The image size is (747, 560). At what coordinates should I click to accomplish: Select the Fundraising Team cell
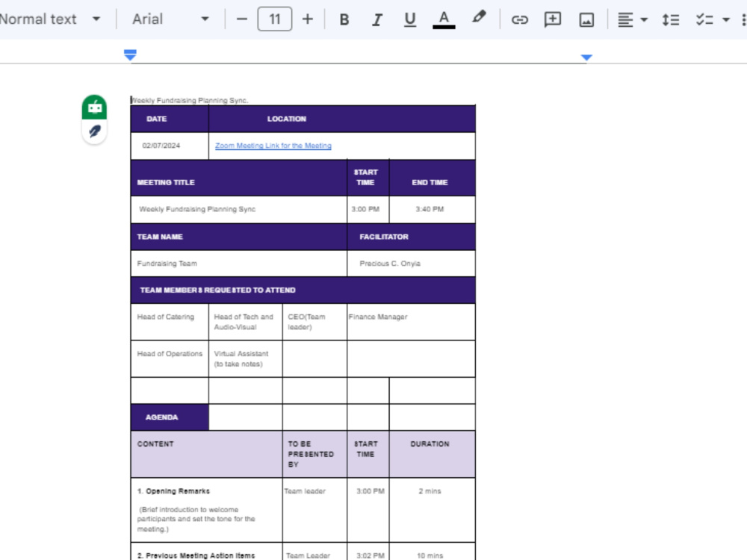click(x=239, y=264)
